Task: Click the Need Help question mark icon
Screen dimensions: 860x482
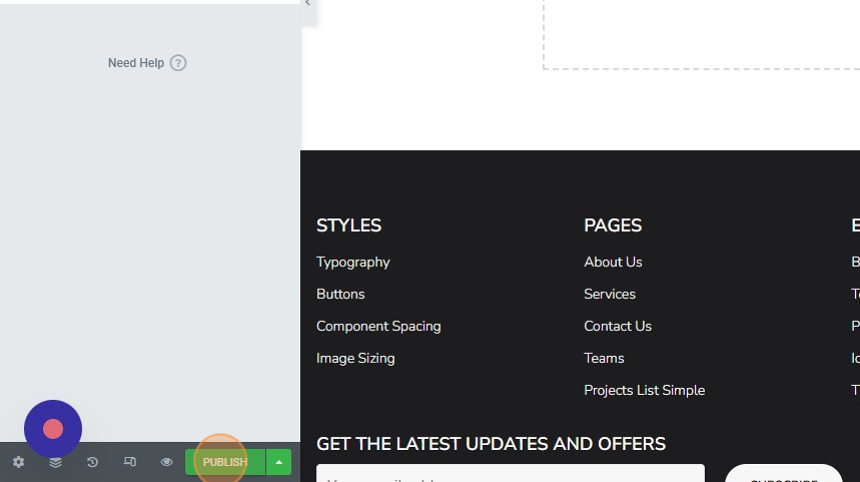Action: [x=178, y=63]
